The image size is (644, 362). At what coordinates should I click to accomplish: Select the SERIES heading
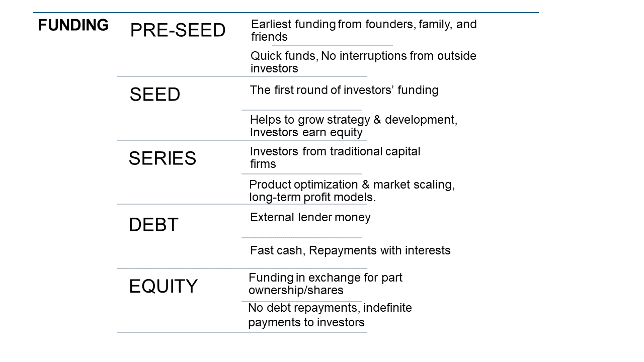[x=162, y=158]
